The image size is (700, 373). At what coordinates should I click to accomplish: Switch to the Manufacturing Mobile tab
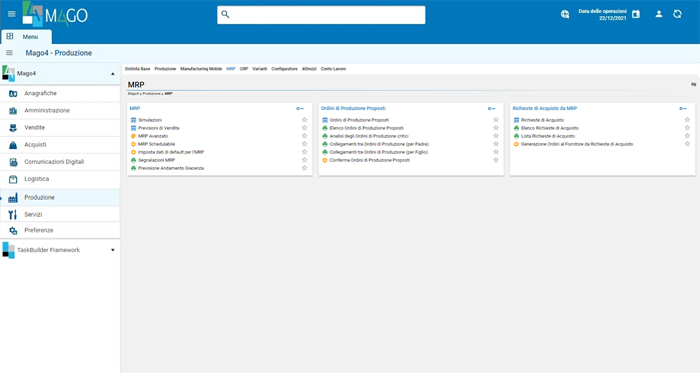pyautogui.click(x=201, y=69)
